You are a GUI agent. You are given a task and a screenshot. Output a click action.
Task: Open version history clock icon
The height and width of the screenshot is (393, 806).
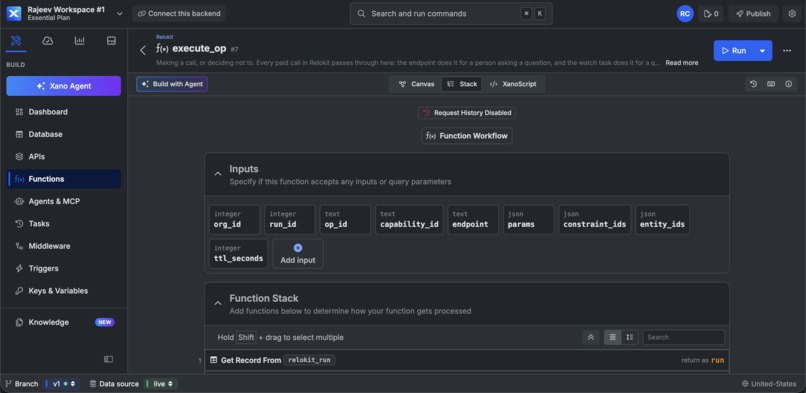[x=754, y=84]
